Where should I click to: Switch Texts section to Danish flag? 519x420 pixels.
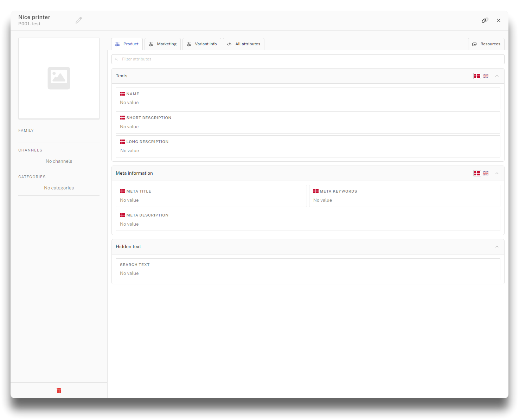[477, 76]
